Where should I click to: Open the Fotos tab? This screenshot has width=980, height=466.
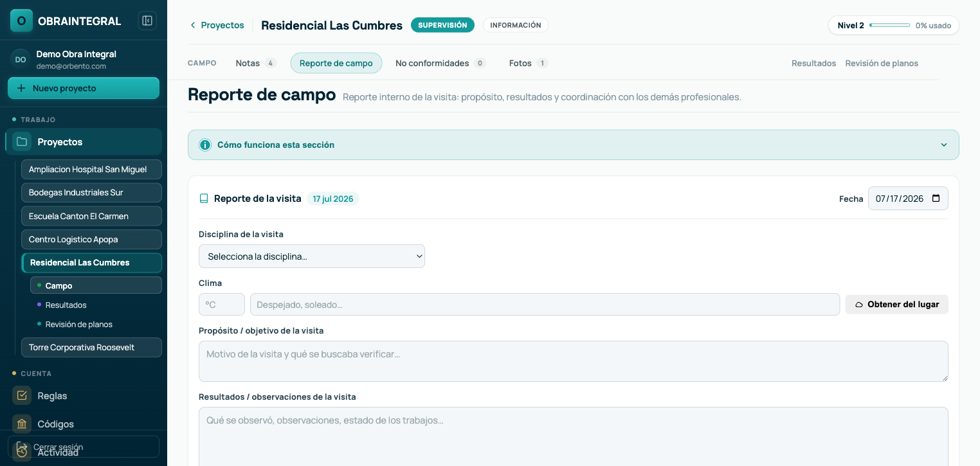coord(528,63)
